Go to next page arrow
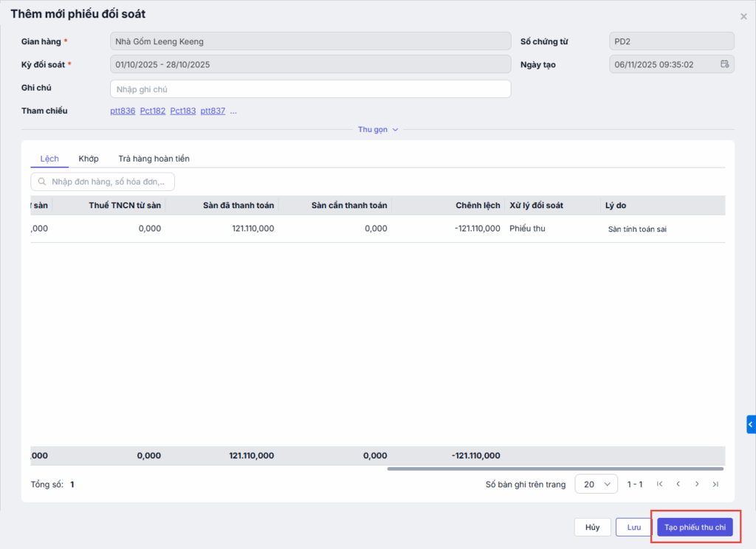 pyautogui.click(x=696, y=484)
